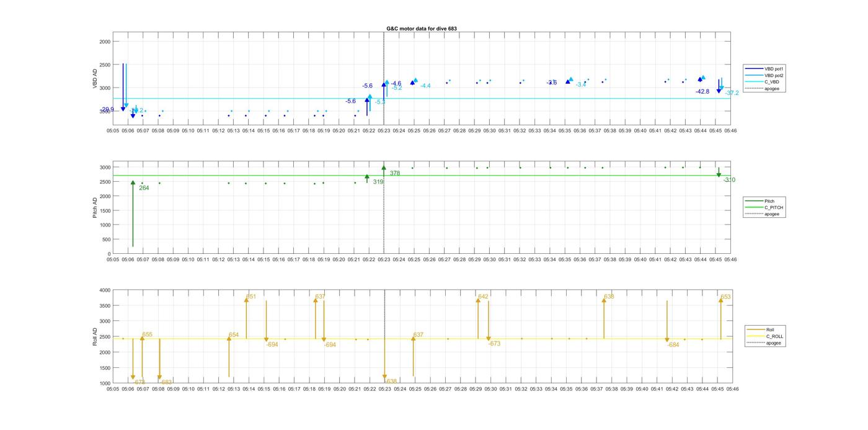868x430 pixels.
Task: Click the horizontal cyan C_VBD line in VBD plot
Action: click(422, 98)
